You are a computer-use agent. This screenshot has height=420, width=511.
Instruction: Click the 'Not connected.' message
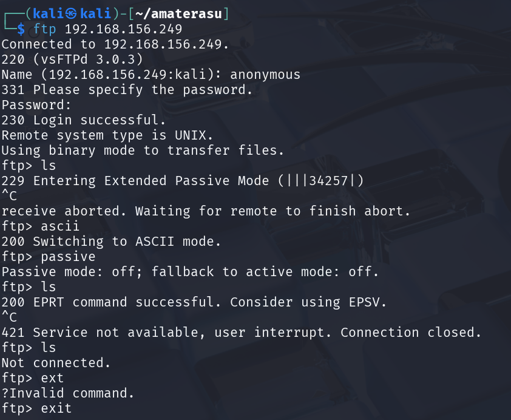(x=56, y=363)
